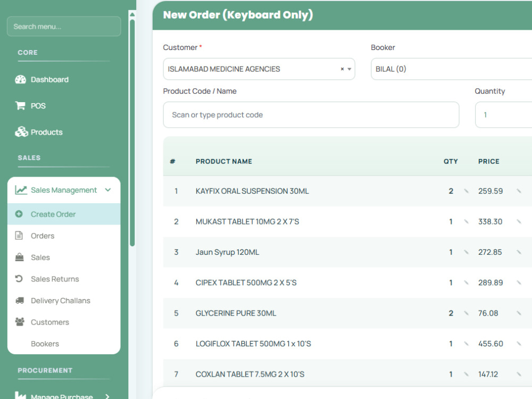Open the Customer dropdown arrow
This screenshot has height=399, width=532.
349,69
